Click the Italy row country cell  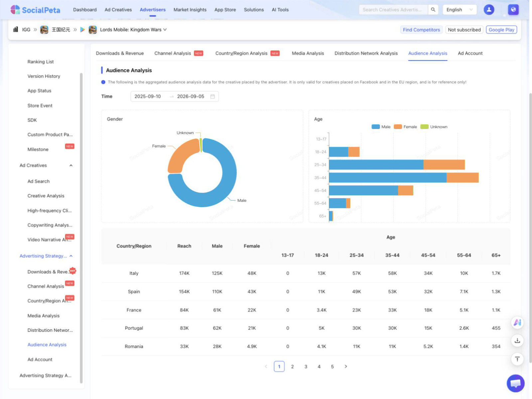pyautogui.click(x=134, y=273)
